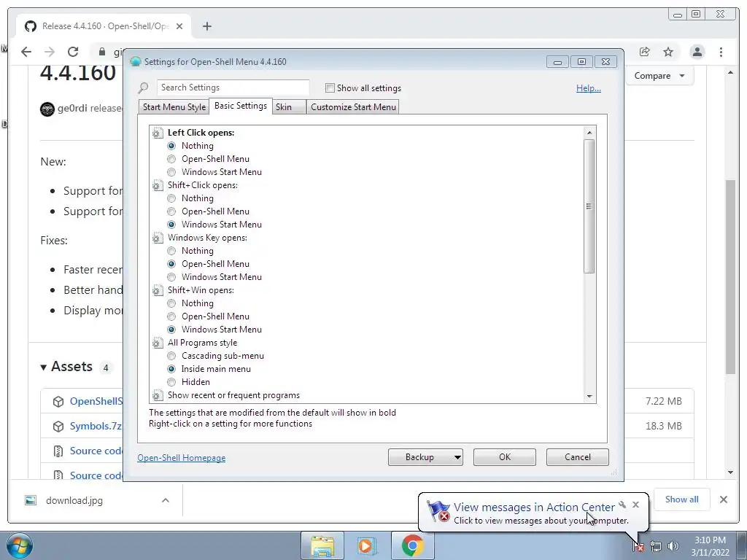Close the Action Center notification balloon
The image size is (747, 560).
[x=635, y=505]
